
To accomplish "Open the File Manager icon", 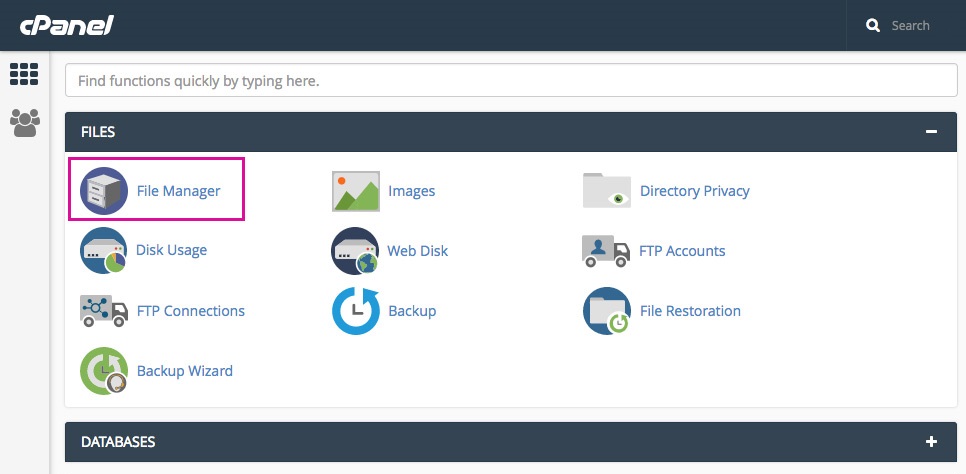I will (104, 190).
